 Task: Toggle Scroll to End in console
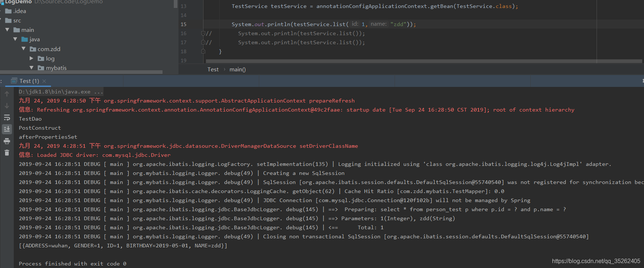pos(7,129)
